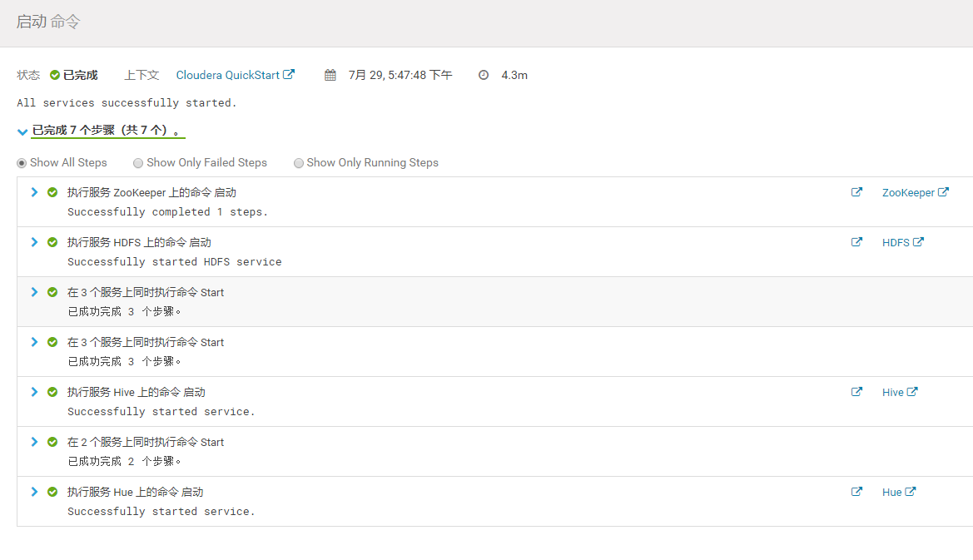This screenshot has height=560, width=973.
Task: Open Hive command details external-link icon
Action: (x=856, y=392)
